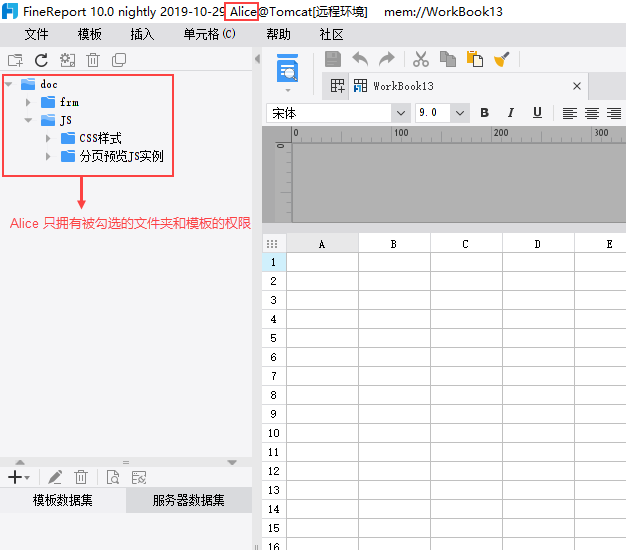Toggle bold formatting
This screenshot has height=550, width=626.
click(x=484, y=113)
